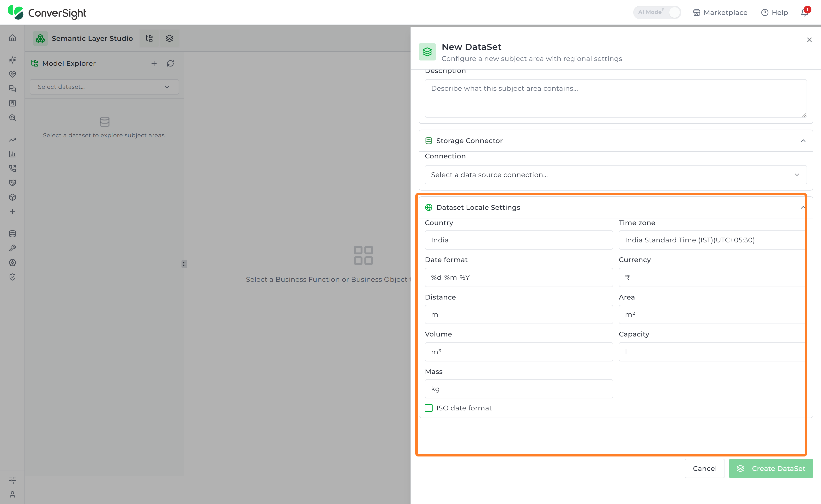Click the search magnifier sidebar icon
The height and width of the screenshot is (504, 821).
coord(12,118)
